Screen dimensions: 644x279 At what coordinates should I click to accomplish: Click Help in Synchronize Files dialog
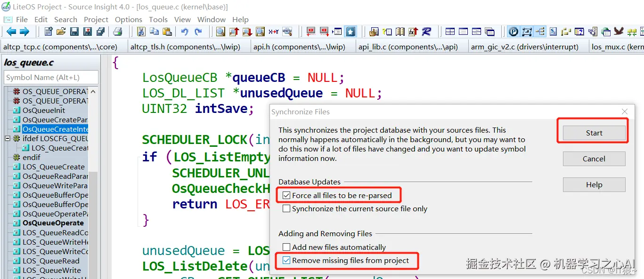pos(594,184)
